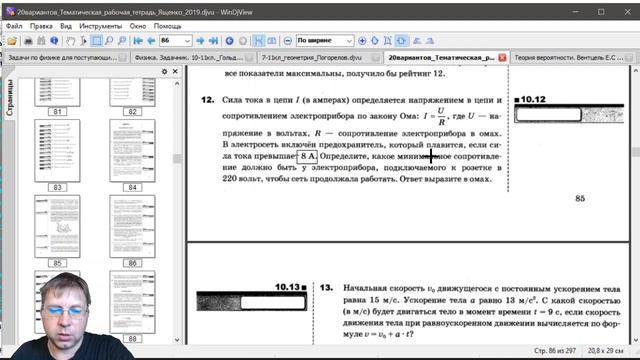
Task: Go to the first page
Action: point(138,41)
